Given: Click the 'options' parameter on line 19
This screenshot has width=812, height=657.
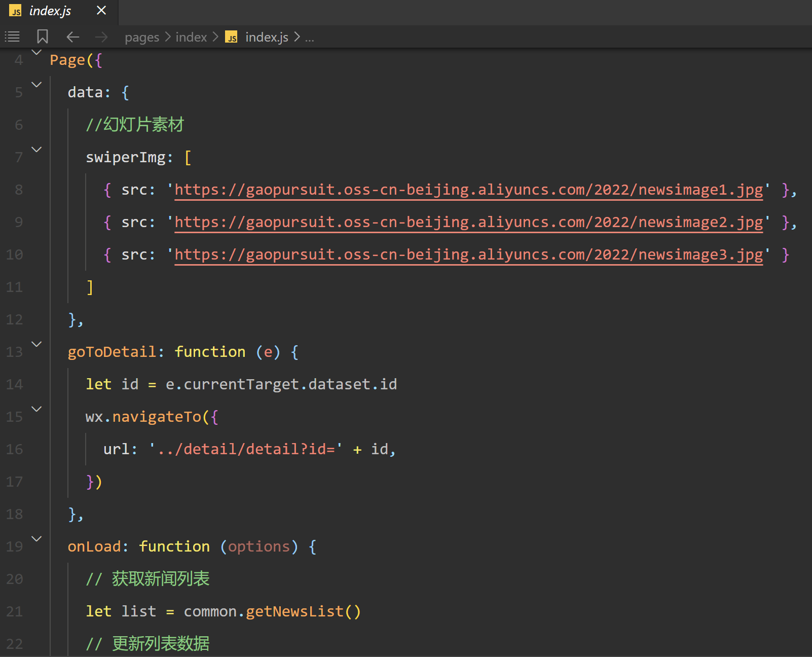Looking at the screenshot, I should coord(259,546).
